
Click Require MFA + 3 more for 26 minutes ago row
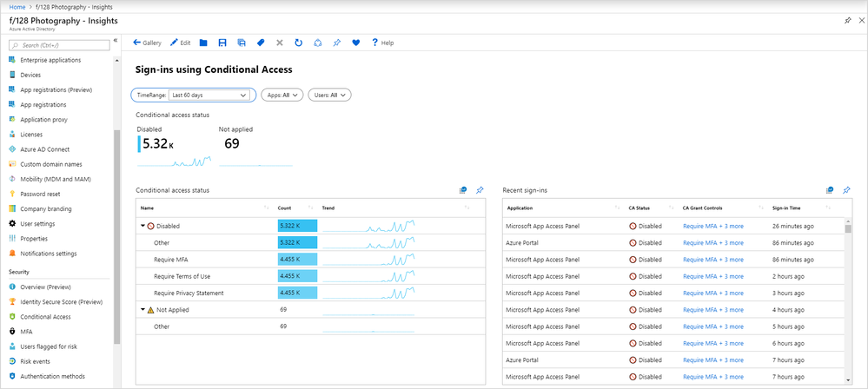[x=713, y=226]
